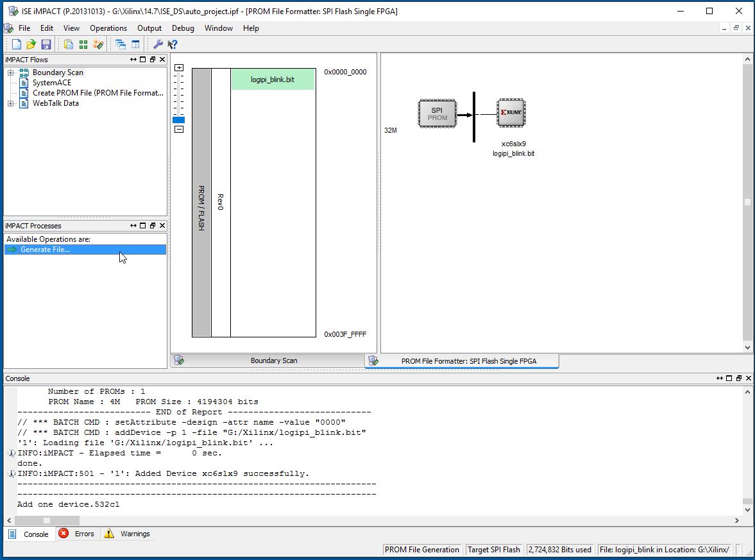
Task: Expand the Boundary Scan tree node
Action: pos(11,72)
